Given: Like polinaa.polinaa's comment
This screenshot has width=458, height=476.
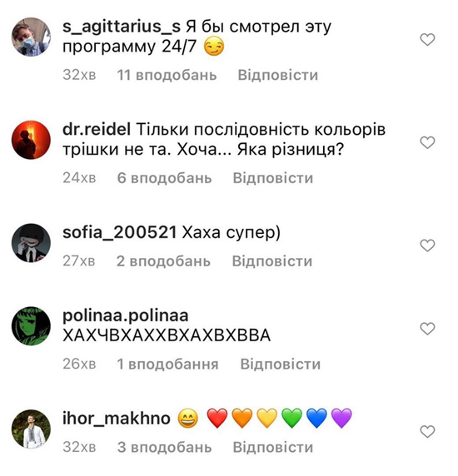Looking at the screenshot, I should [x=427, y=329].
